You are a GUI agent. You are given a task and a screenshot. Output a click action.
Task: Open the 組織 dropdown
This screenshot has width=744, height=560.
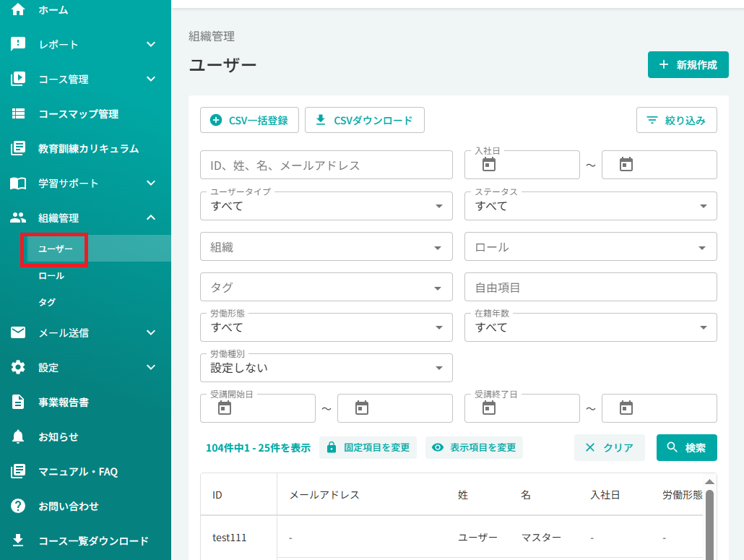326,246
